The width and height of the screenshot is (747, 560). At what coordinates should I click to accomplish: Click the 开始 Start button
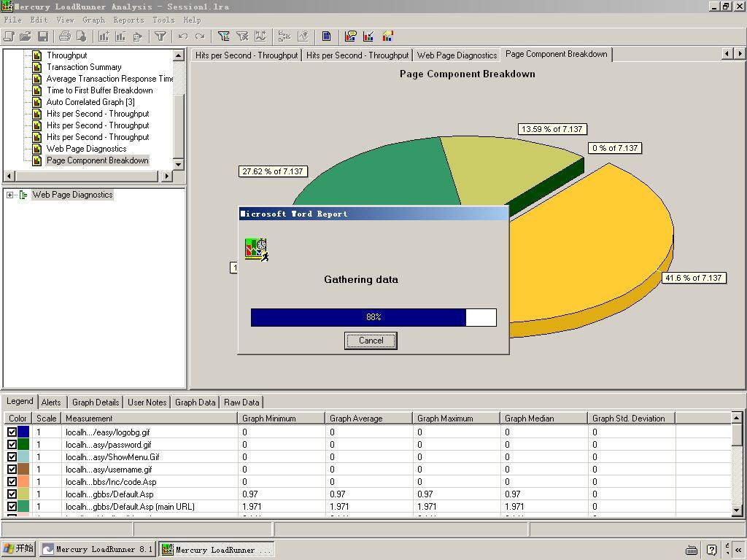18,549
